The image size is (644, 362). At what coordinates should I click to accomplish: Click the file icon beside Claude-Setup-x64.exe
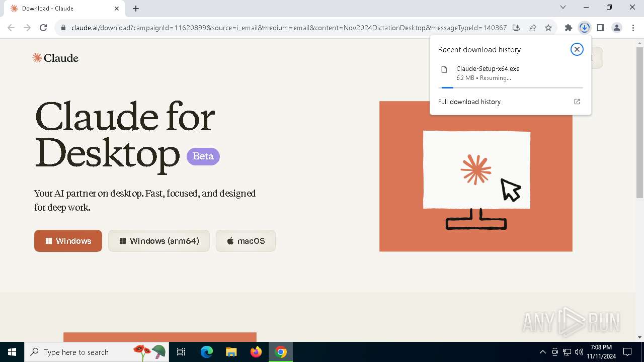point(444,69)
